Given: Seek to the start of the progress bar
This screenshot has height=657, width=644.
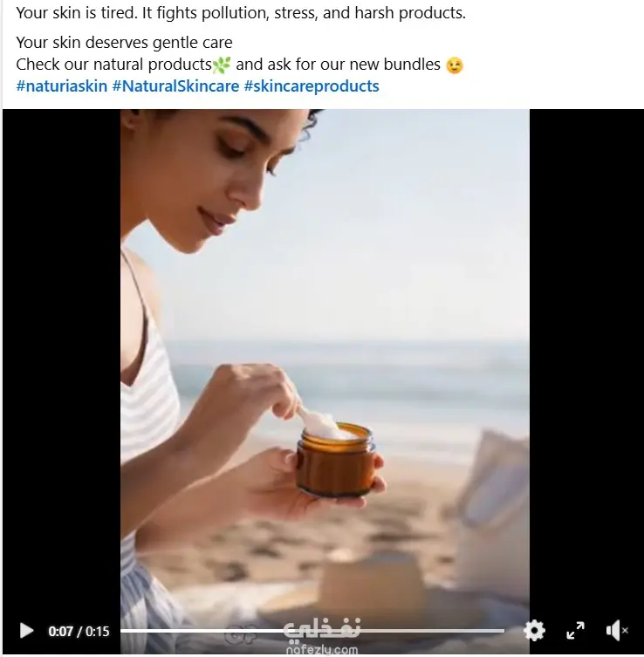Looking at the screenshot, I should [x=123, y=631].
